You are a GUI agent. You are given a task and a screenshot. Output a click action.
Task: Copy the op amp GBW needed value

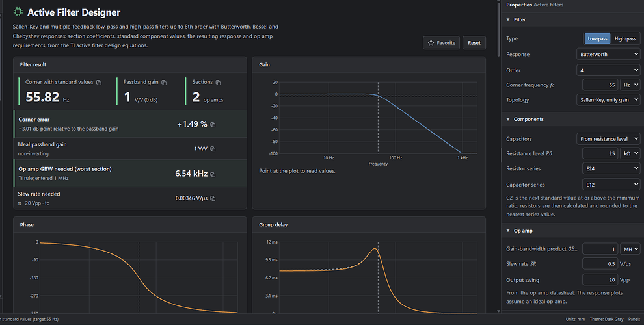pyautogui.click(x=213, y=174)
